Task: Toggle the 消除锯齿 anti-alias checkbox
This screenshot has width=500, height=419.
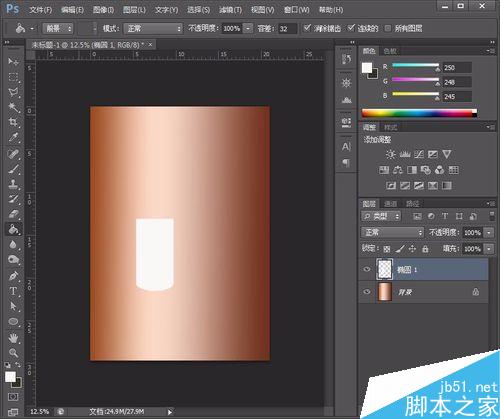Action: tap(307, 28)
